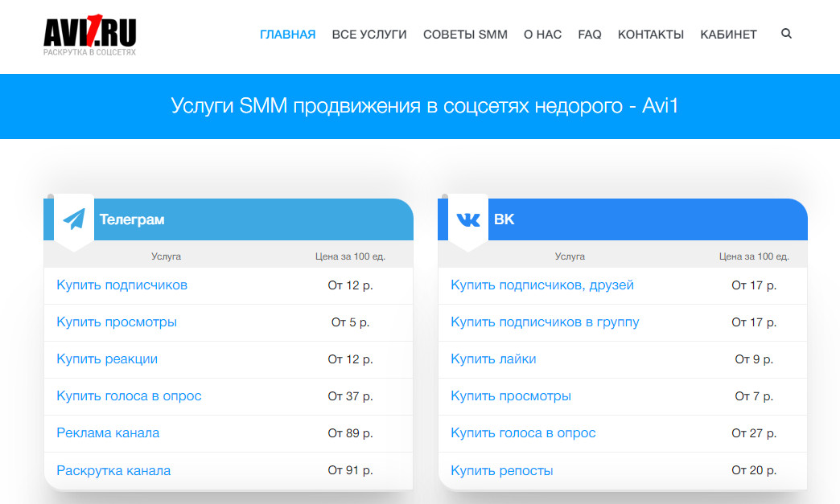Image resolution: width=840 pixels, height=504 pixels.
Task: Click price От 7 р.
Action: coord(754,396)
